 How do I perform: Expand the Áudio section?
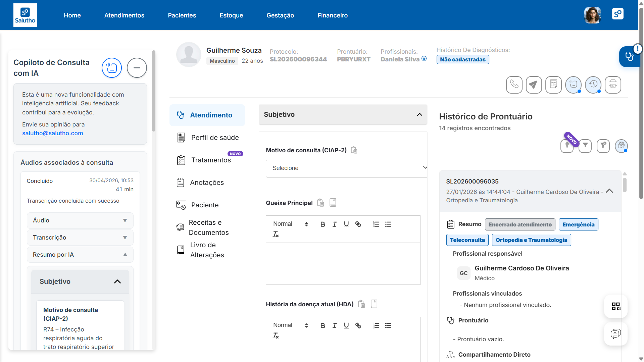coord(80,220)
